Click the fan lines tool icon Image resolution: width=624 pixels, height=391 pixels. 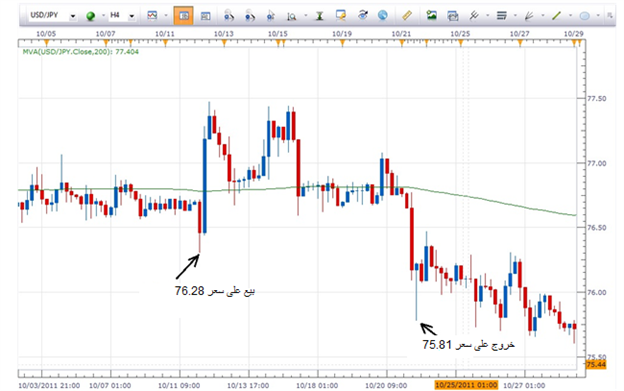coord(529,16)
